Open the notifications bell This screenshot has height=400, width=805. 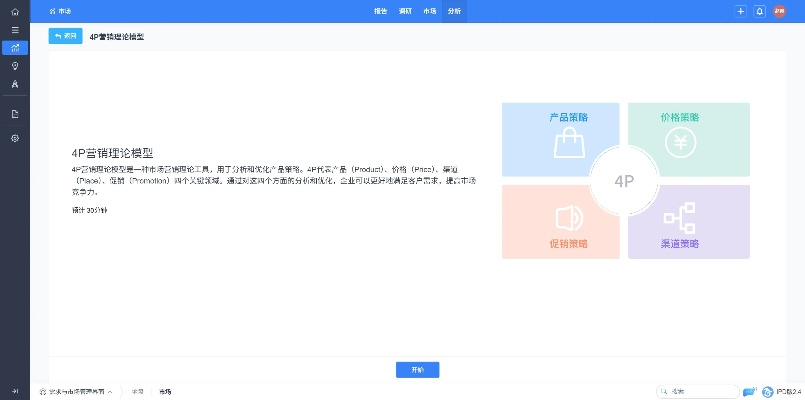click(x=760, y=11)
